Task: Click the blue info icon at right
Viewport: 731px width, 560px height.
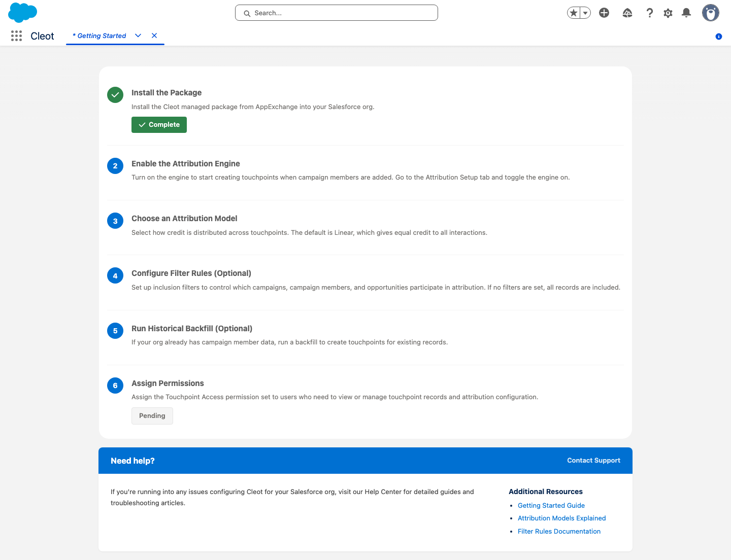Action: pos(719,37)
